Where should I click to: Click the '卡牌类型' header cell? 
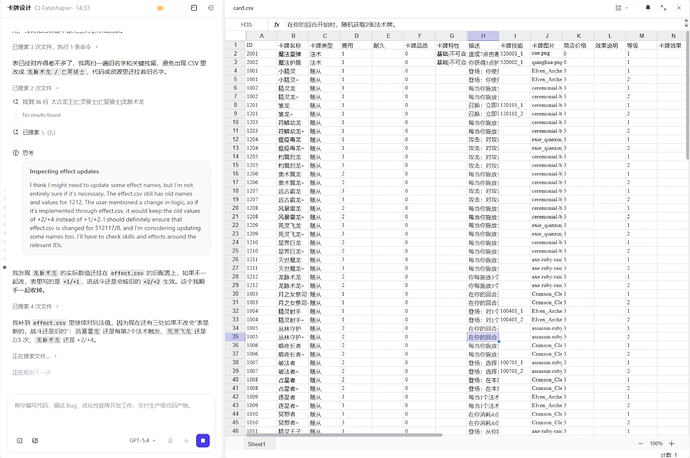pos(325,45)
